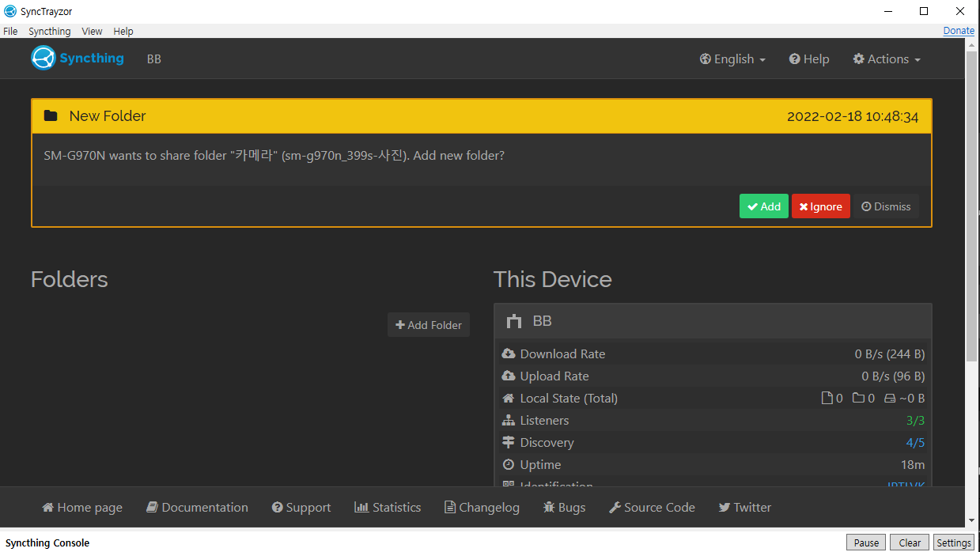The height and width of the screenshot is (552, 980).
Task: Click the clock icon beside Uptime
Action: coord(509,464)
